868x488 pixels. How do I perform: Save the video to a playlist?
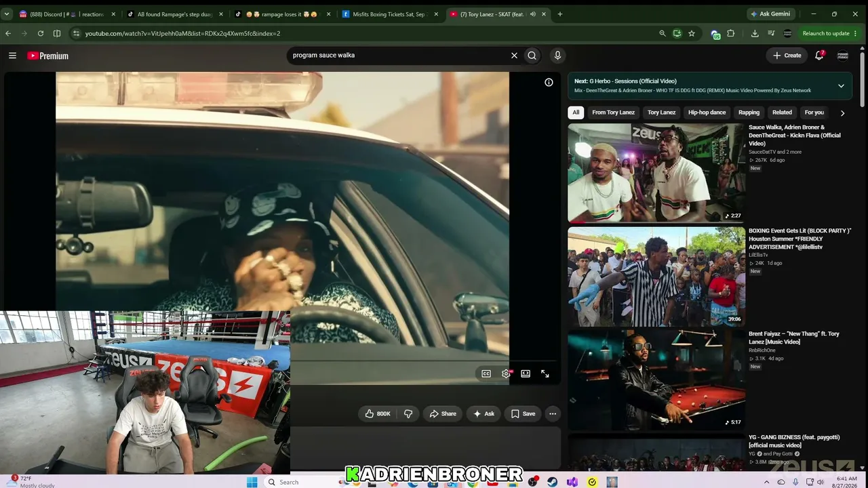point(523,413)
